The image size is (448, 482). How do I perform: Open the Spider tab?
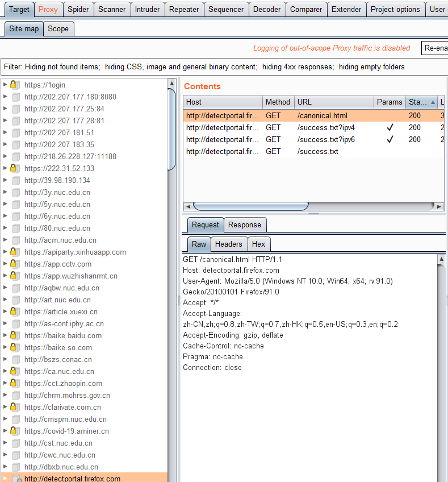[x=78, y=10]
